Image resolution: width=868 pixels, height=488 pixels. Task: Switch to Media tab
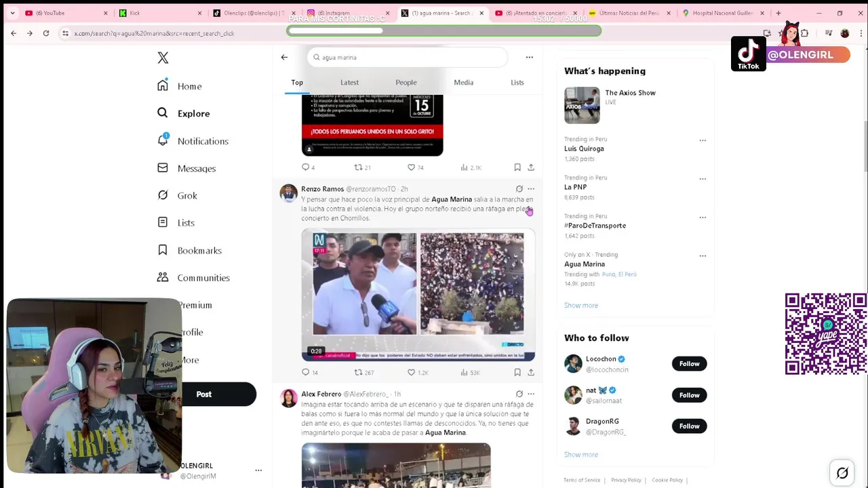(464, 83)
